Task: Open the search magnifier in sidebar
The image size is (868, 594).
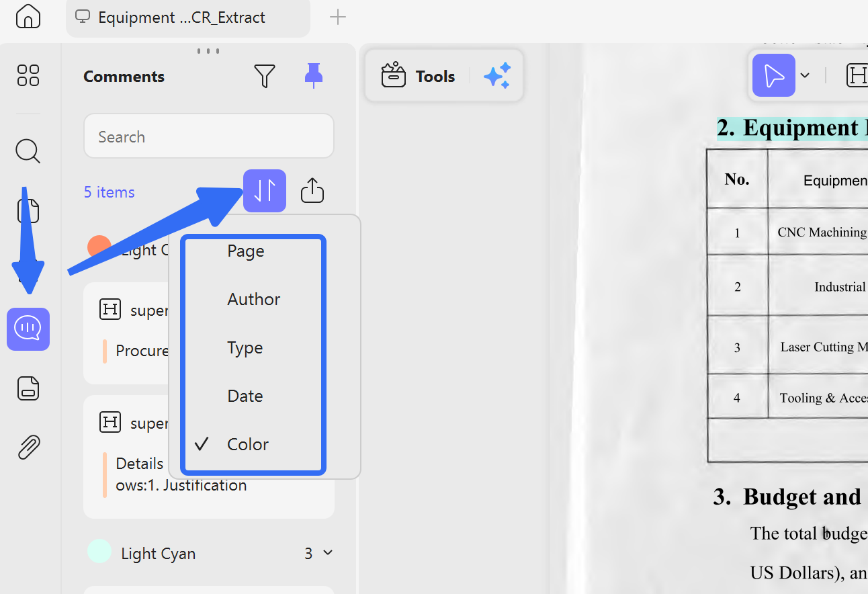Action: [28, 151]
